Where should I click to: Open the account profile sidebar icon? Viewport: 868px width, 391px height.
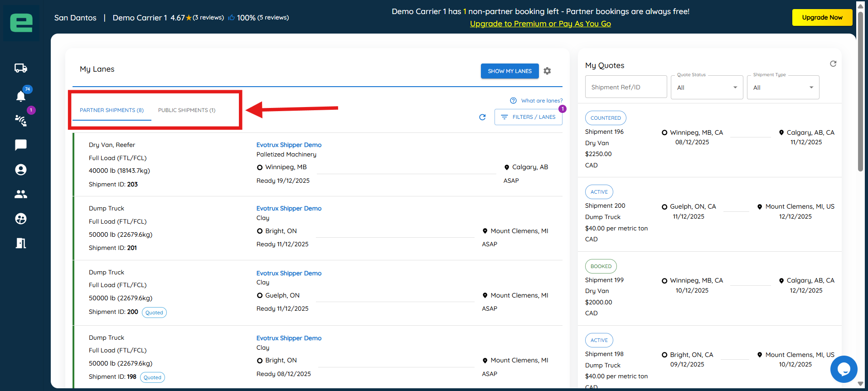[x=21, y=170]
